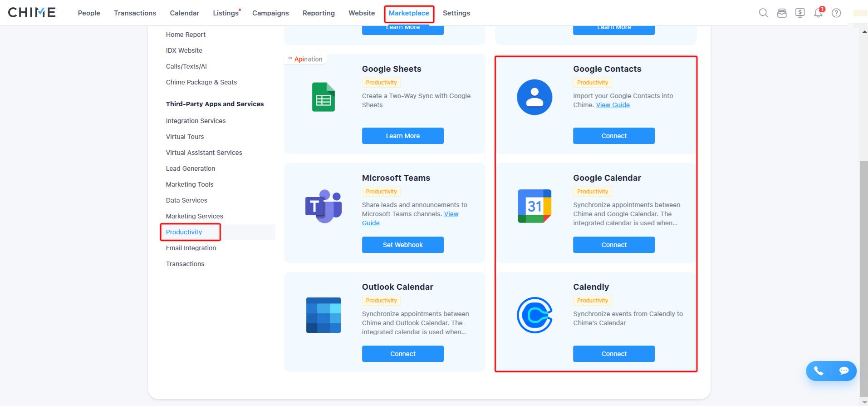868x406 pixels.
Task: Select Integration Services category
Action: [196, 121]
